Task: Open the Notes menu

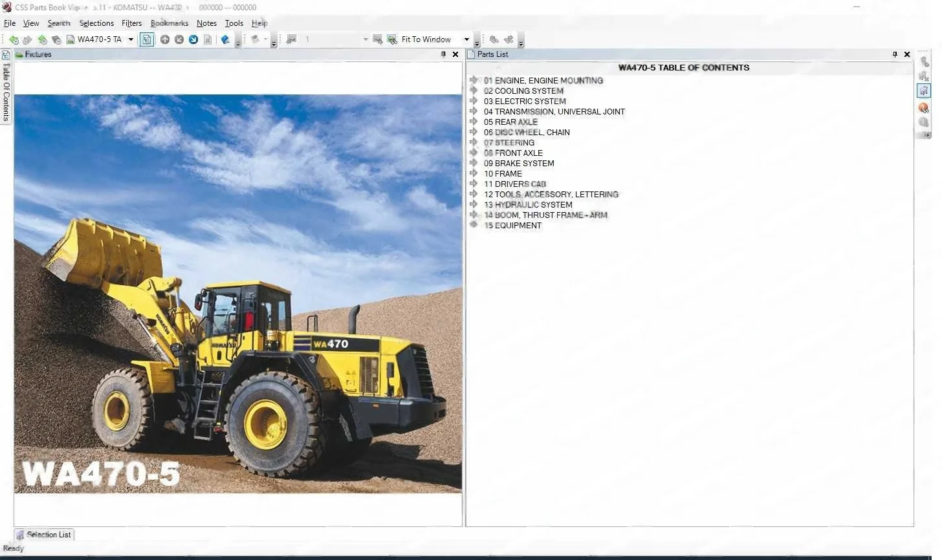Action: pyautogui.click(x=206, y=23)
